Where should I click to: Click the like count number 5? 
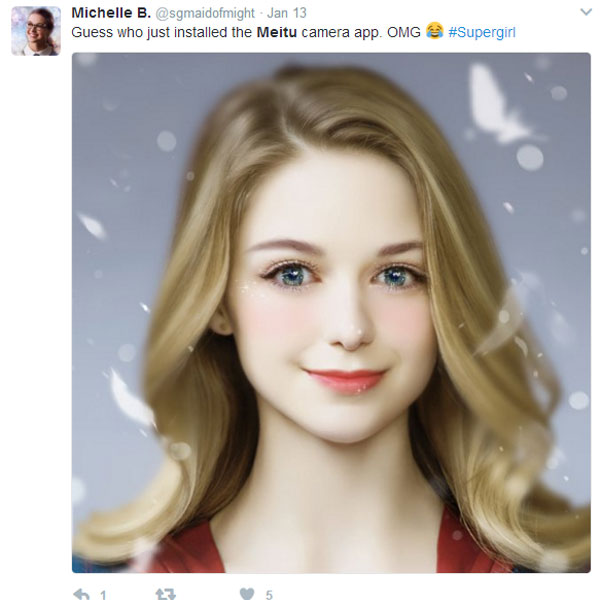pos(269,594)
